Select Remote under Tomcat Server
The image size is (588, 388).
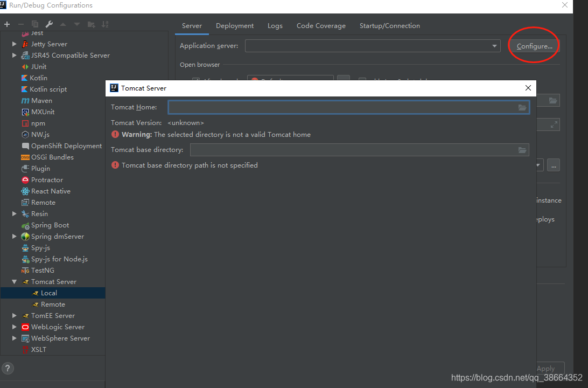[53, 304]
